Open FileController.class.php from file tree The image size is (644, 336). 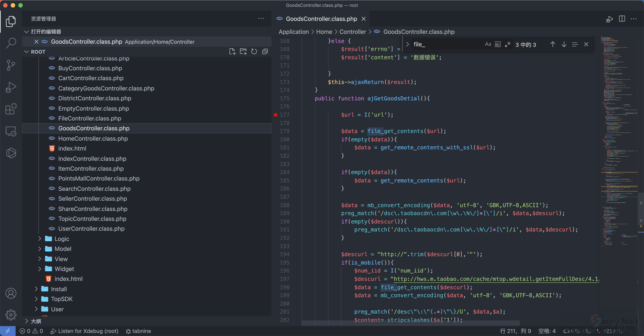tap(90, 118)
